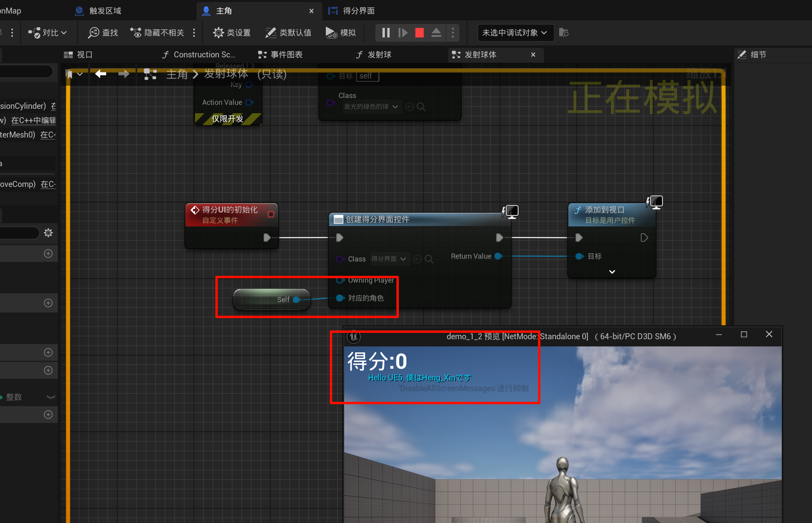Click the 得分UI的初始化 event delegate pin

[271, 214]
